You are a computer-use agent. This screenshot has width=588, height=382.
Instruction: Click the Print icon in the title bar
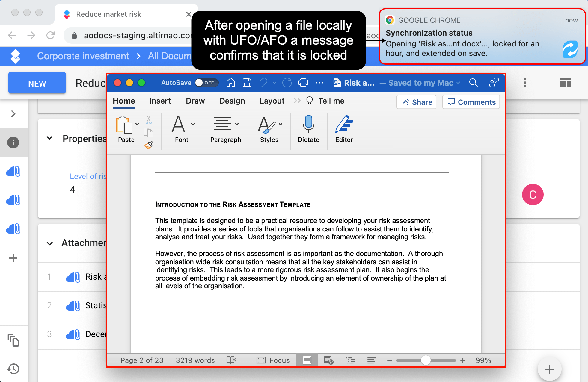[x=303, y=83]
